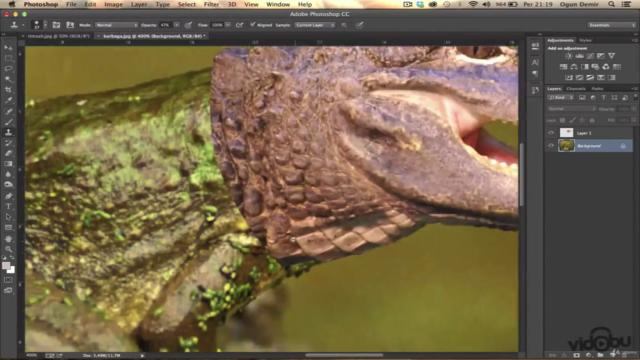Viewport: 640px width, 360px height.
Task: Select the Clone Stamp tool
Action: [x=8, y=132]
